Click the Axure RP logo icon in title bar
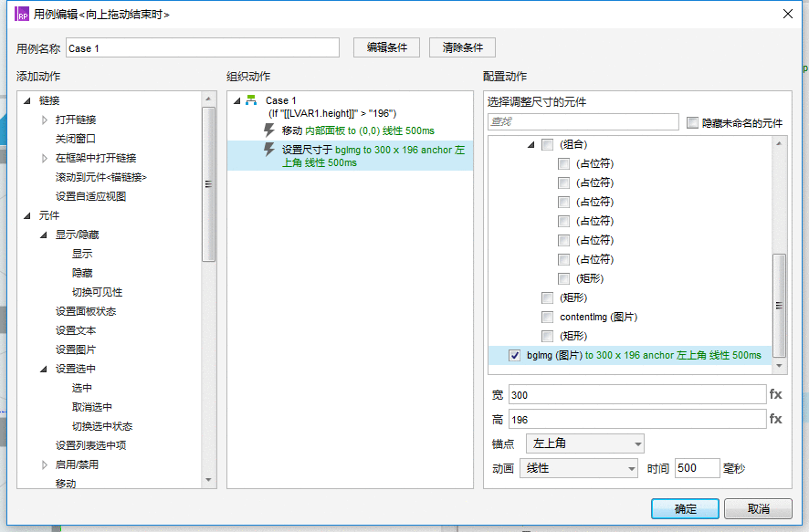Viewport: 809px width, 532px height. [22, 14]
